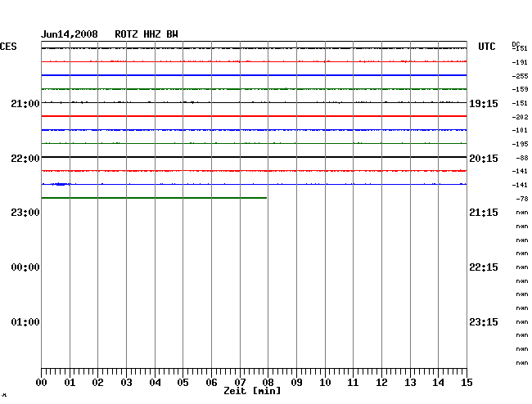Click the 21:15 UTC time label

click(x=484, y=213)
